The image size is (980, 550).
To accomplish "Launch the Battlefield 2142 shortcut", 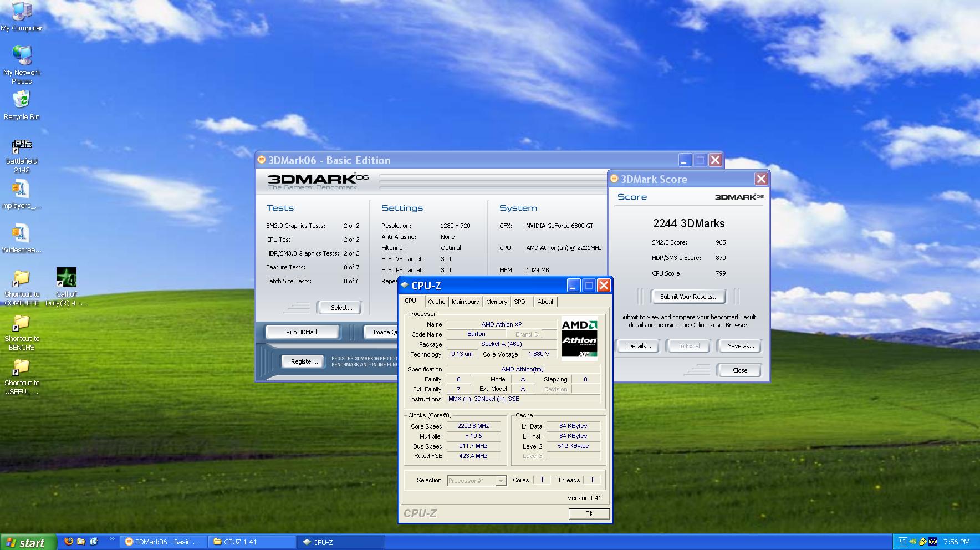I will tap(22, 156).
